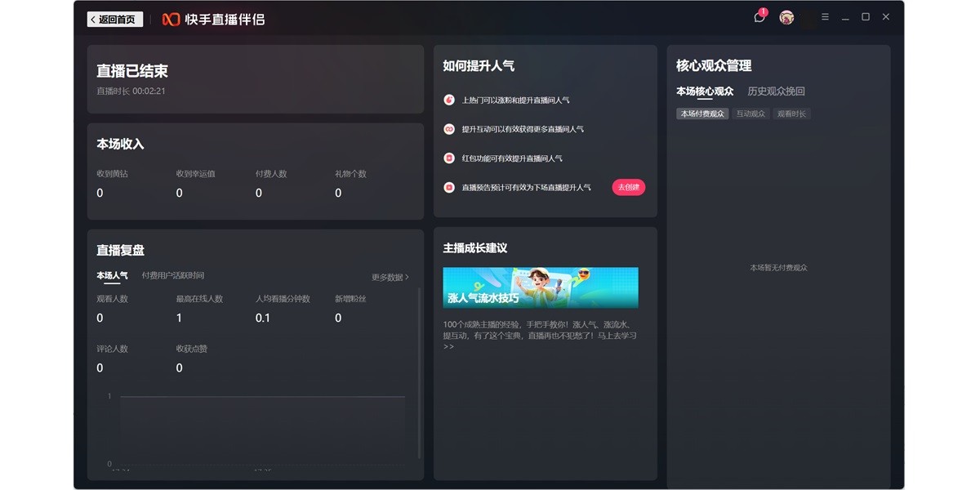980x490 pixels.
Task: Switch to 历史观众挽回 tab
Action: point(776,91)
